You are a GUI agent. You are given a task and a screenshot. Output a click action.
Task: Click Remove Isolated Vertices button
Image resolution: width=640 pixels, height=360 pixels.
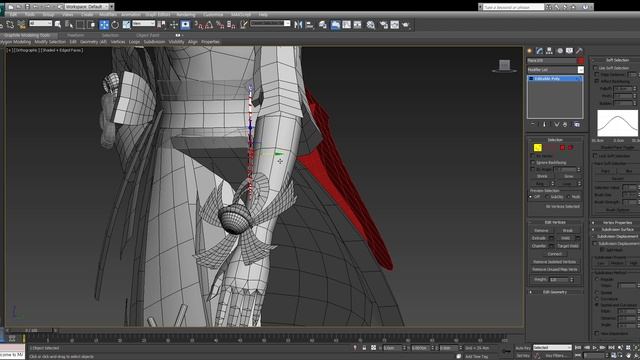[554, 262]
